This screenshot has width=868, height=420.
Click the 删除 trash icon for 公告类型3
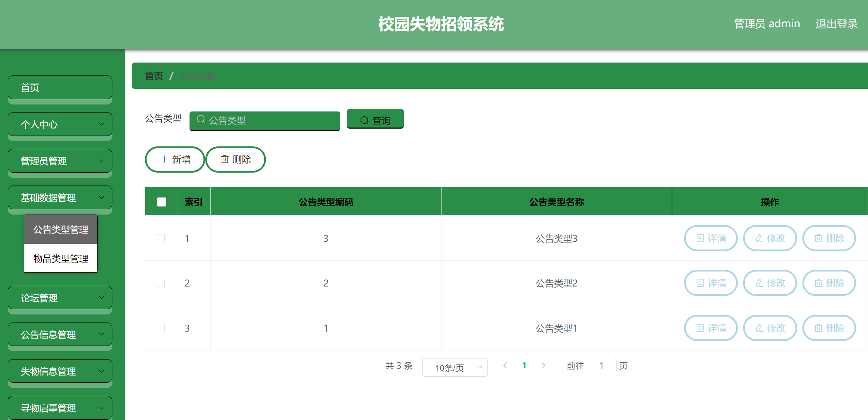818,238
